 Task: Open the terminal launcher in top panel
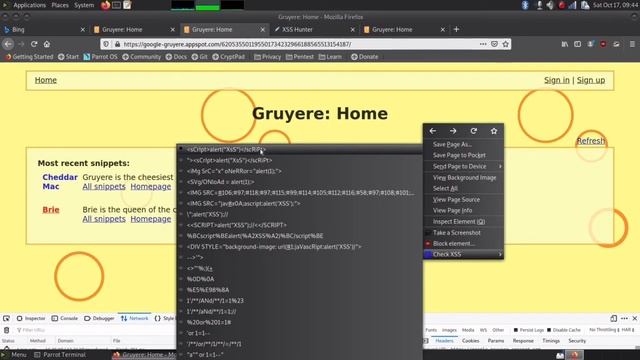coord(117,5)
